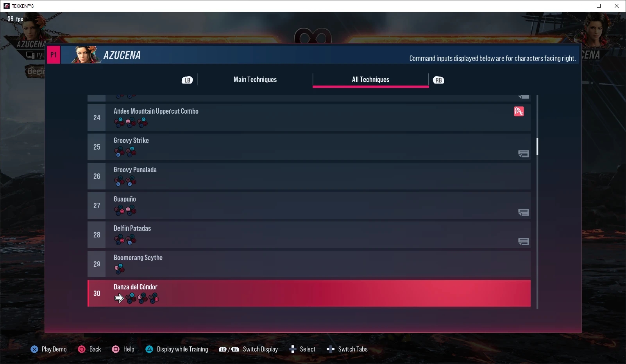Click Guapuño button input icons
626x364 pixels.
coord(125,211)
